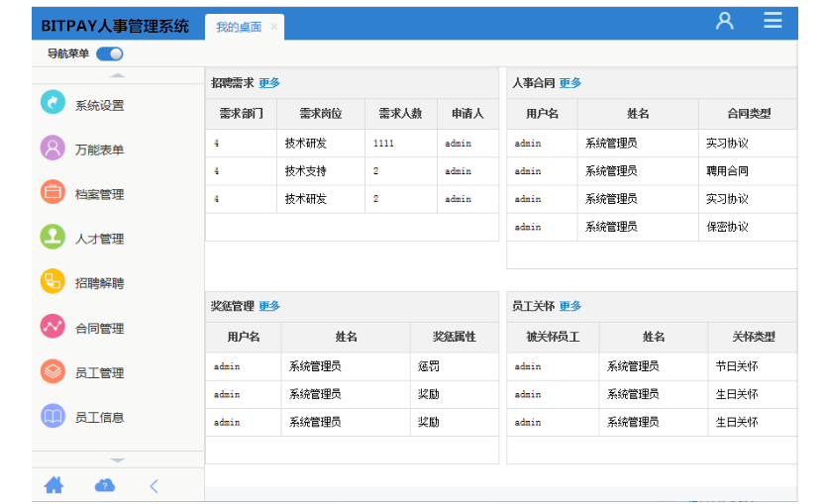Click the 需求人数 column header

click(400, 114)
